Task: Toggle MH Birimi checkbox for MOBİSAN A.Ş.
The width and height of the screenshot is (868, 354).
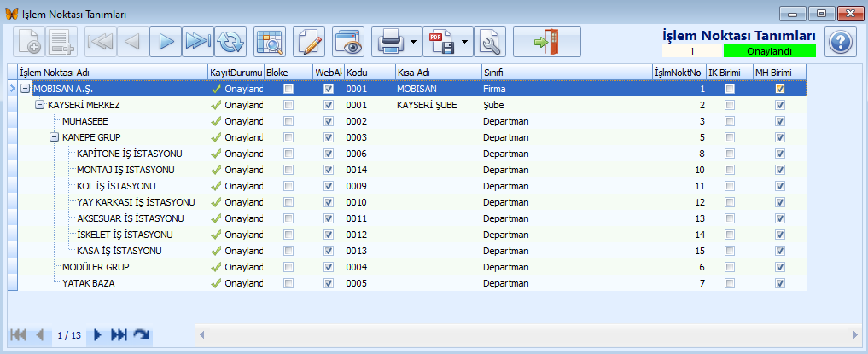Action: (x=780, y=89)
